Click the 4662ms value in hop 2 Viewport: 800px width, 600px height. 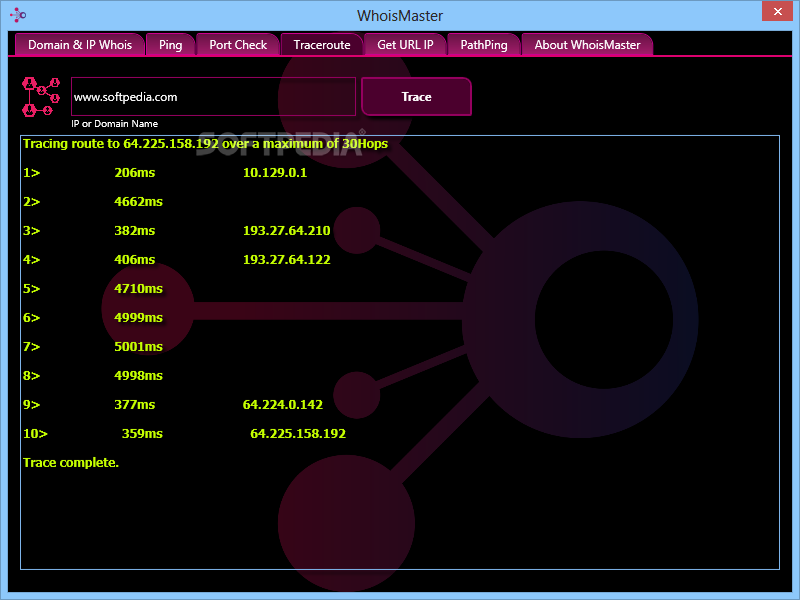[138, 202]
